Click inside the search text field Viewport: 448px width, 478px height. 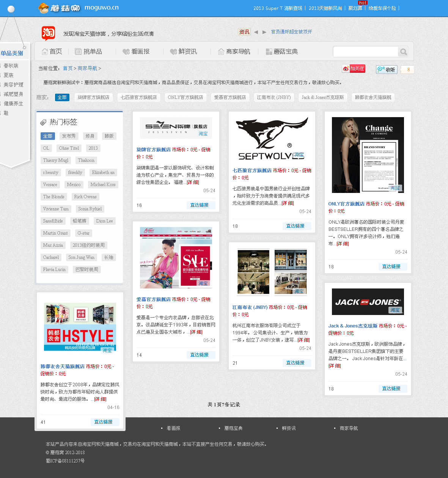pos(365,52)
